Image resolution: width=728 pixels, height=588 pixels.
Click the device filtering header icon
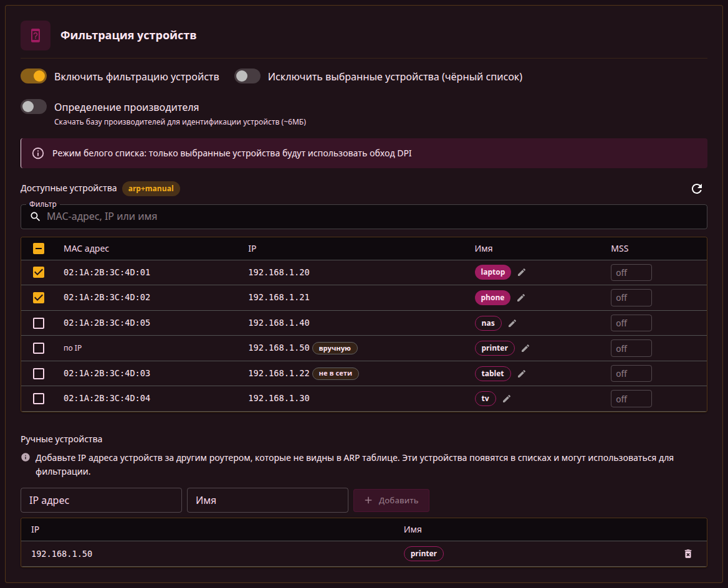tap(36, 36)
